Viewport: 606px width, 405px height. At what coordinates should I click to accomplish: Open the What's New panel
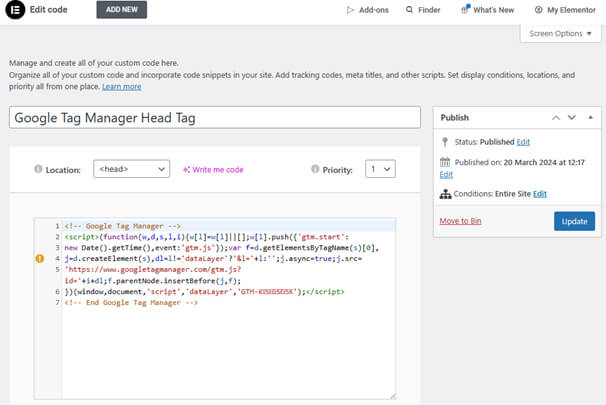coord(488,10)
